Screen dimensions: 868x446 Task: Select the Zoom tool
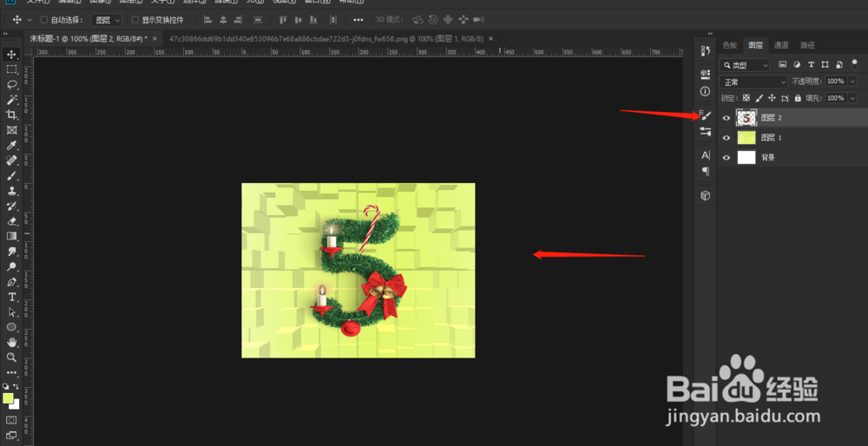click(x=11, y=357)
